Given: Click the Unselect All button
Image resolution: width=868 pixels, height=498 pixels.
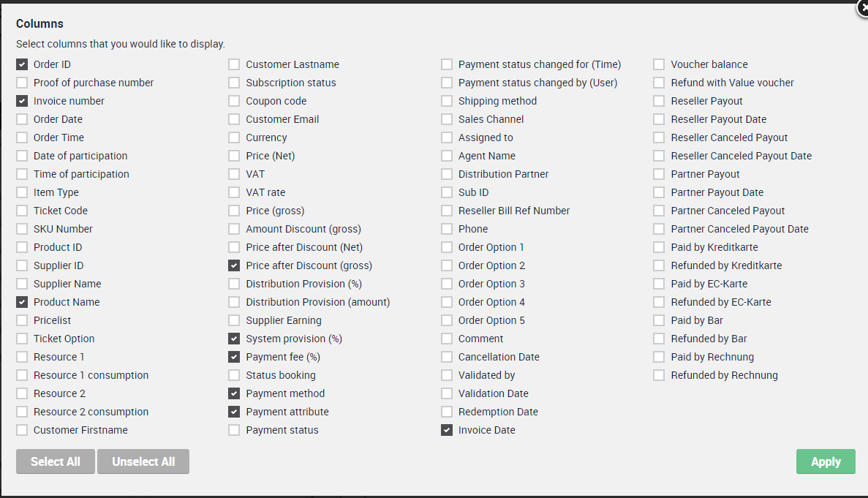Looking at the screenshot, I should click(x=143, y=461).
